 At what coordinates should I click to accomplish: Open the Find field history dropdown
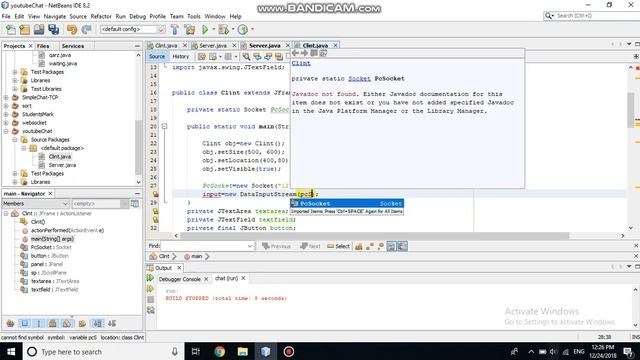250,246
